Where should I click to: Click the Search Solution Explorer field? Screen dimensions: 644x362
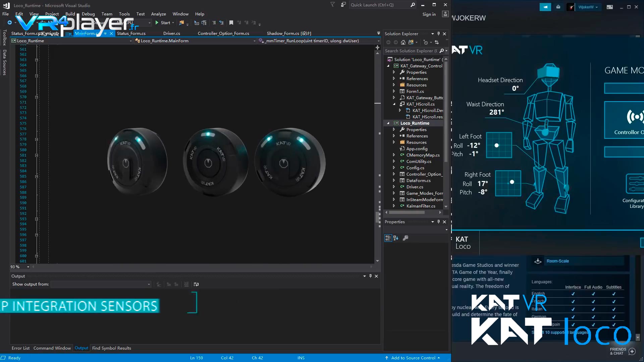click(413, 51)
